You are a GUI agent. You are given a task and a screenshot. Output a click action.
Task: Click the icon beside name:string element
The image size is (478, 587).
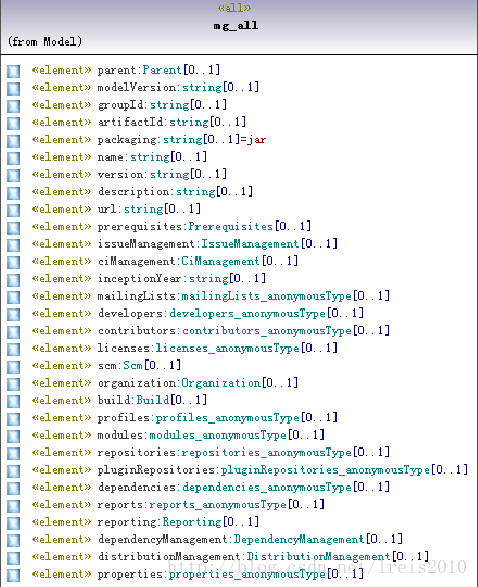[13, 158]
